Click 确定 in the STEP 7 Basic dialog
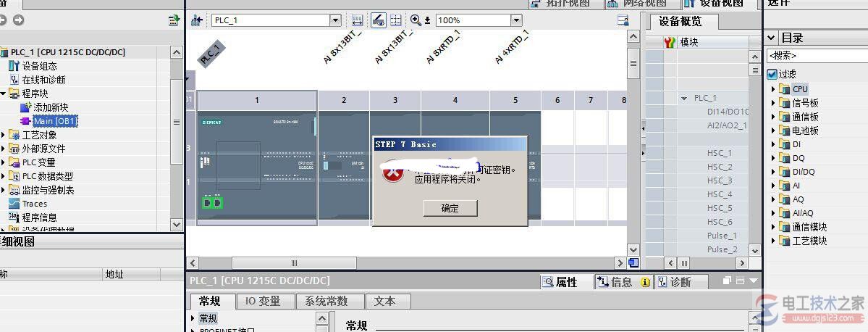Viewport: 868px width, 332px height. click(450, 208)
